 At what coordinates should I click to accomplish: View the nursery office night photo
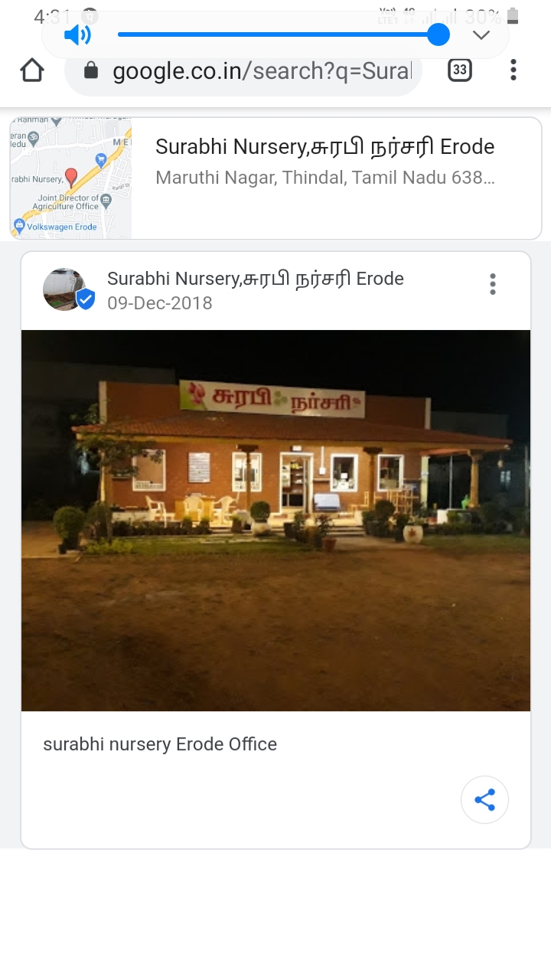[x=275, y=521]
